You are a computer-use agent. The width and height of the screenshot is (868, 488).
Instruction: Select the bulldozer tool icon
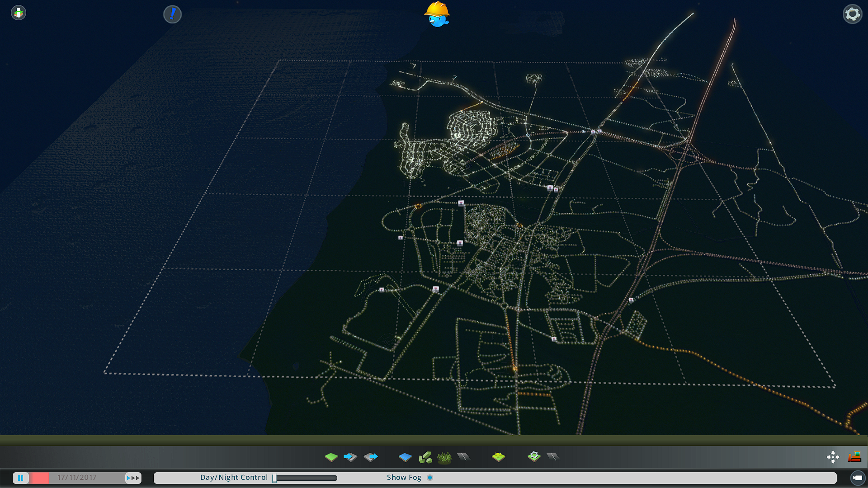(854, 457)
